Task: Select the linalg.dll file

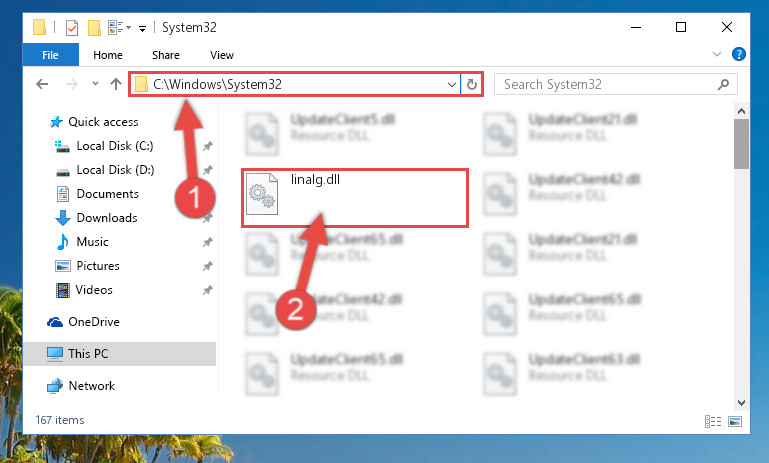Action: click(355, 198)
